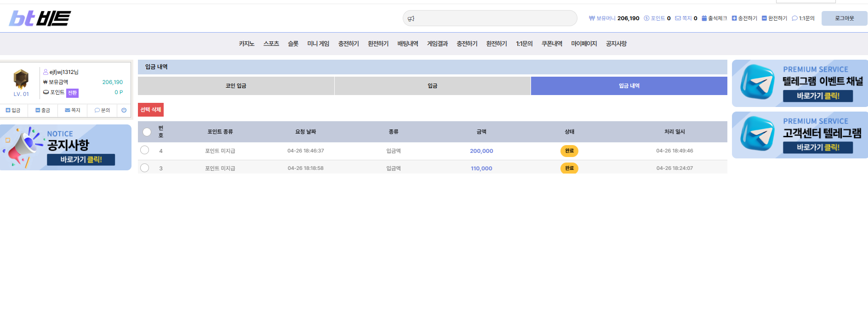Open 쪽지 messages in top bar

pyautogui.click(x=686, y=18)
